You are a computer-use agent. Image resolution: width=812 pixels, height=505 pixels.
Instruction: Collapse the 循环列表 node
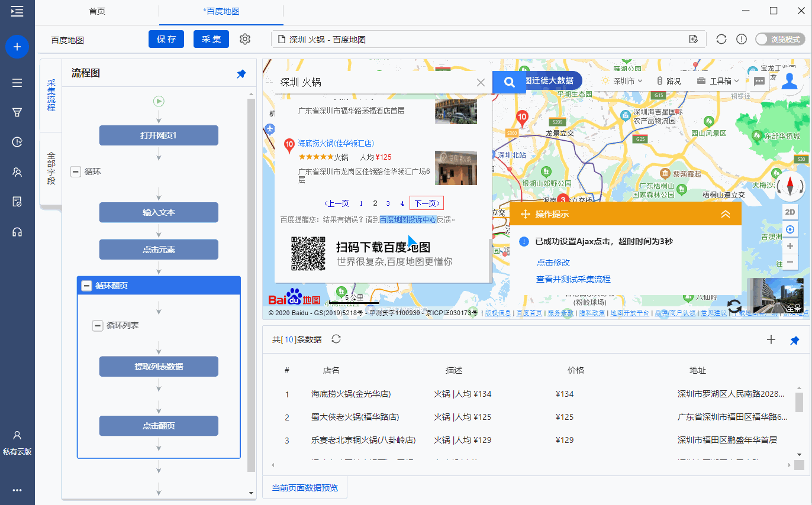(98, 325)
